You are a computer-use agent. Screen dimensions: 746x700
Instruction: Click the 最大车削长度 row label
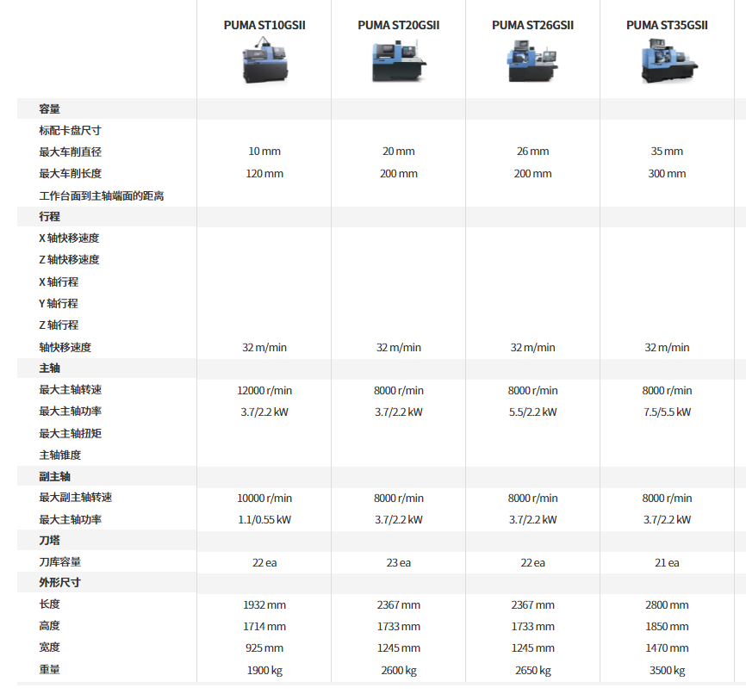[71, 174]
